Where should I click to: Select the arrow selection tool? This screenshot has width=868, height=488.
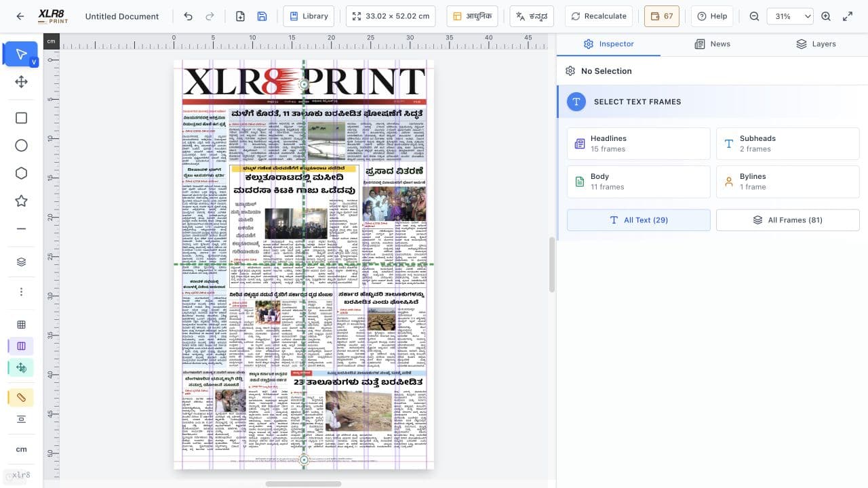tap(21, 54)
